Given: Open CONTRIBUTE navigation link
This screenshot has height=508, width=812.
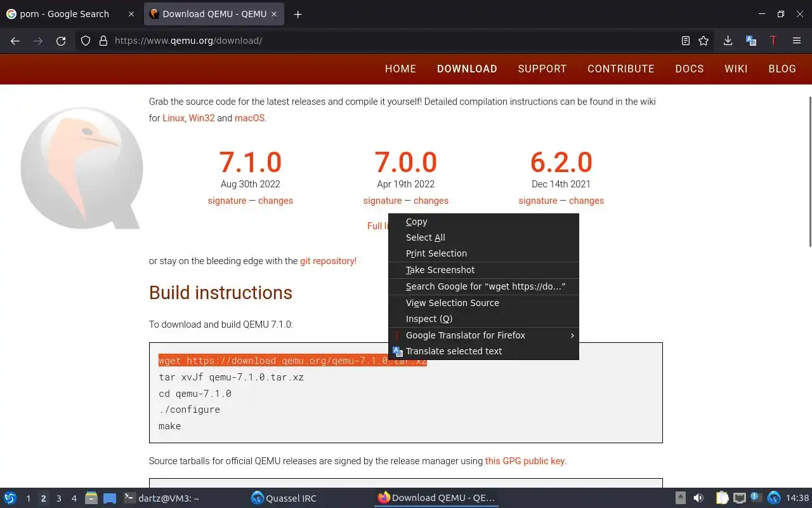Looking at the screenshot, I should [x=620, y=69].
